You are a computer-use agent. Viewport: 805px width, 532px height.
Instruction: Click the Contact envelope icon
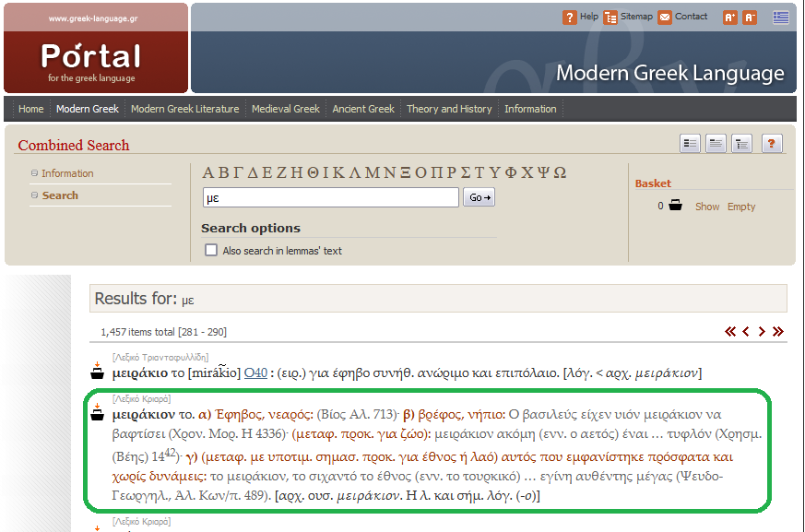[664, 18]
